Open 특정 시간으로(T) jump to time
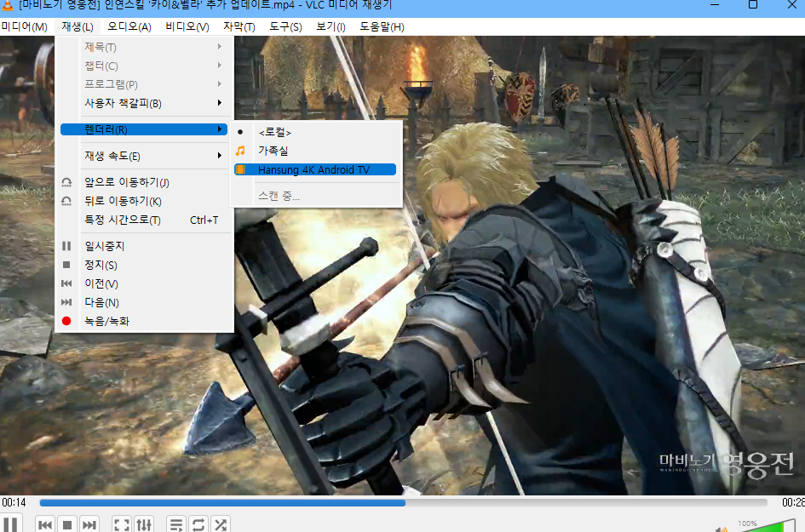This screenshot has width=805, height=532. pyautogui.click(x=144, y=220)
